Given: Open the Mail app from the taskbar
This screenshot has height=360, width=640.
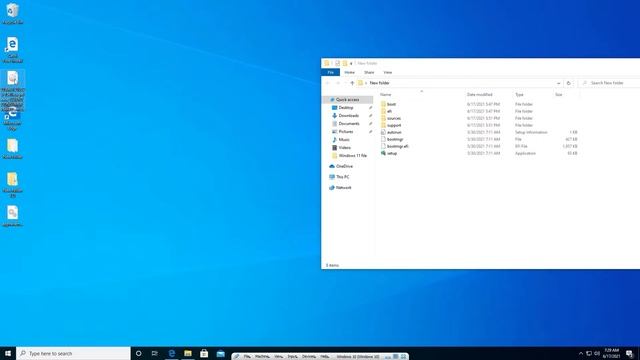Looking at the screenshot, I should coord(220,353).
